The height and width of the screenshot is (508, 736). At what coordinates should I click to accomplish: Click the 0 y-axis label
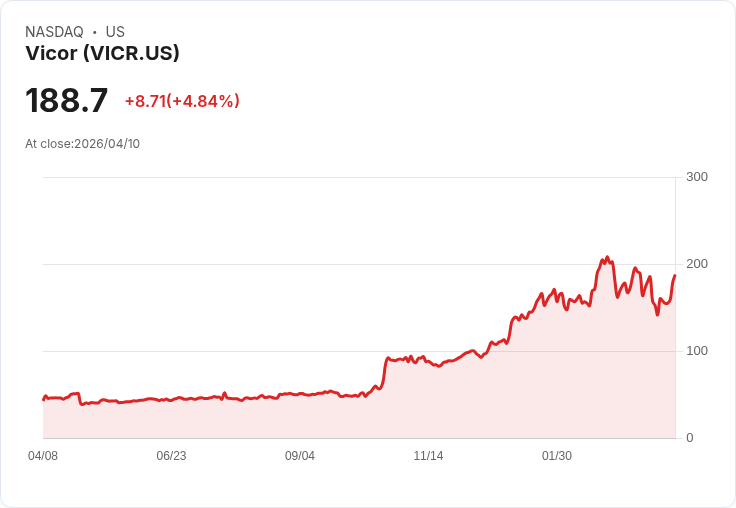tap(690, 438)
